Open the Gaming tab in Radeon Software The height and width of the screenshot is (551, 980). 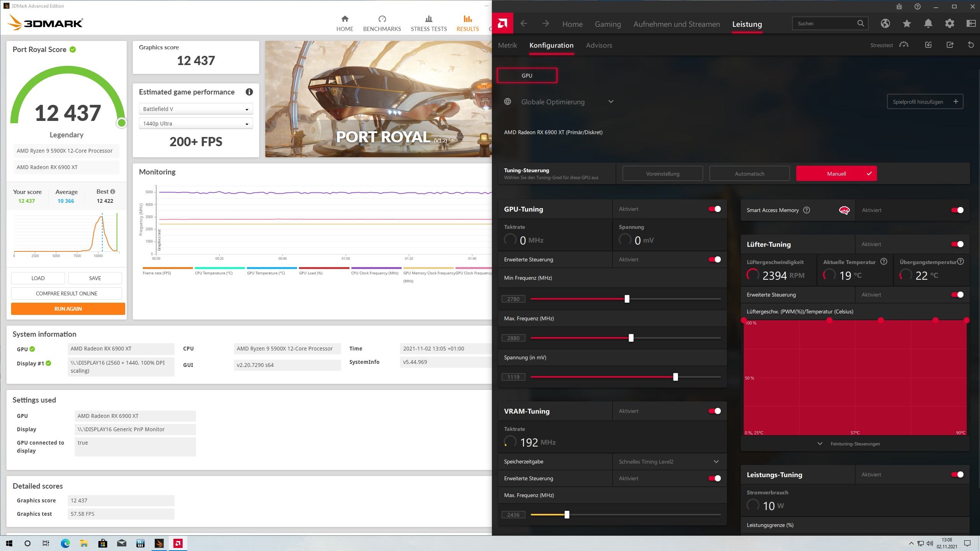[608, 24]
